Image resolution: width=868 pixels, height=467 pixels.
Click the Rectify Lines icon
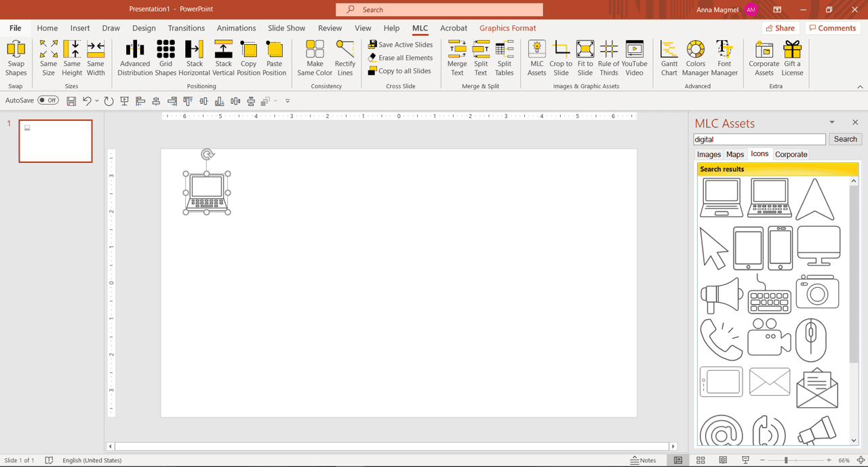point(345,58)
